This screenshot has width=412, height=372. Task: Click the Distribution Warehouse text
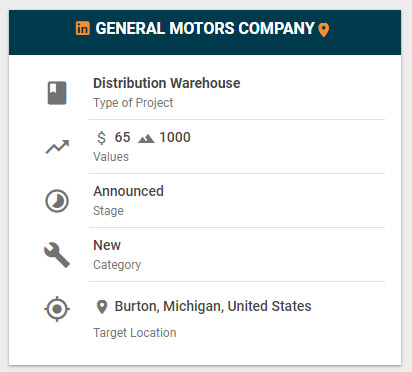(x=167, y=83)
